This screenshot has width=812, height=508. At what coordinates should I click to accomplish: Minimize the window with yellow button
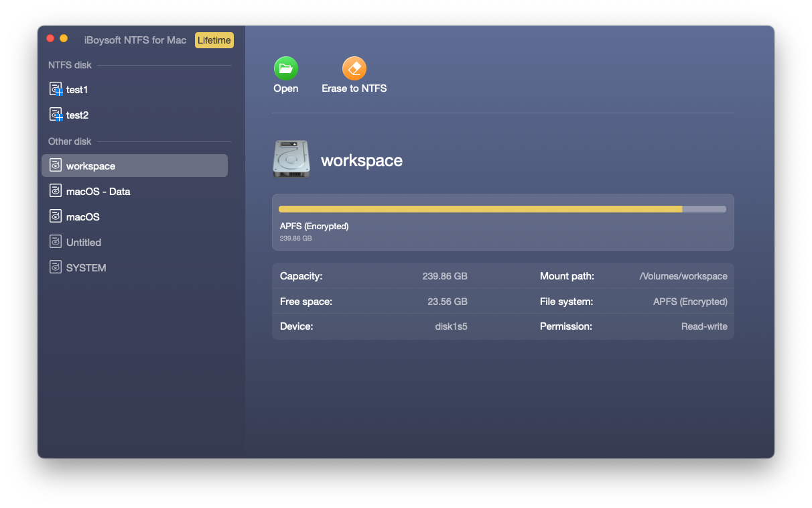(x=64, y=39)
